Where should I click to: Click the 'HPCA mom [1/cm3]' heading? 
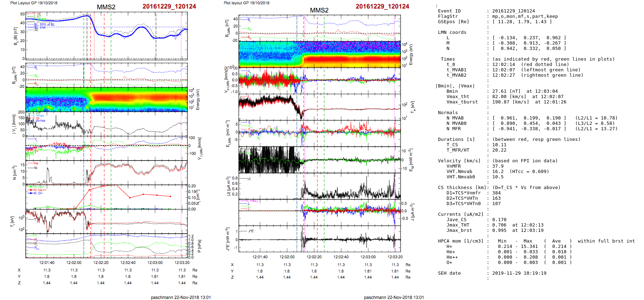click(x=461, y=241)
